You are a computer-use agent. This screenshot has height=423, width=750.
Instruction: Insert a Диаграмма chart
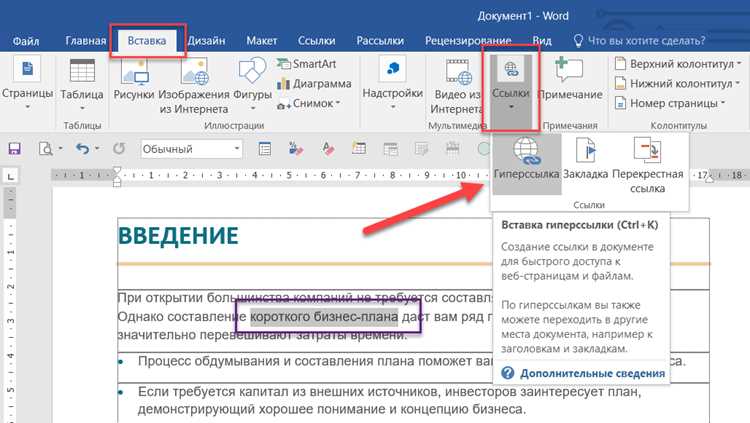[x=314, y=84]
